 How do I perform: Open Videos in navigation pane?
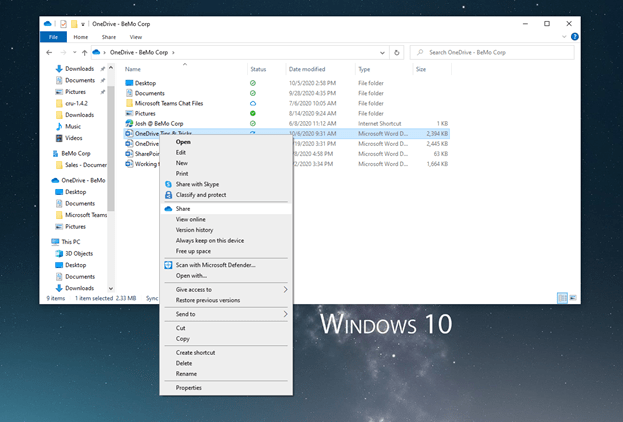[x=74, y=138]
